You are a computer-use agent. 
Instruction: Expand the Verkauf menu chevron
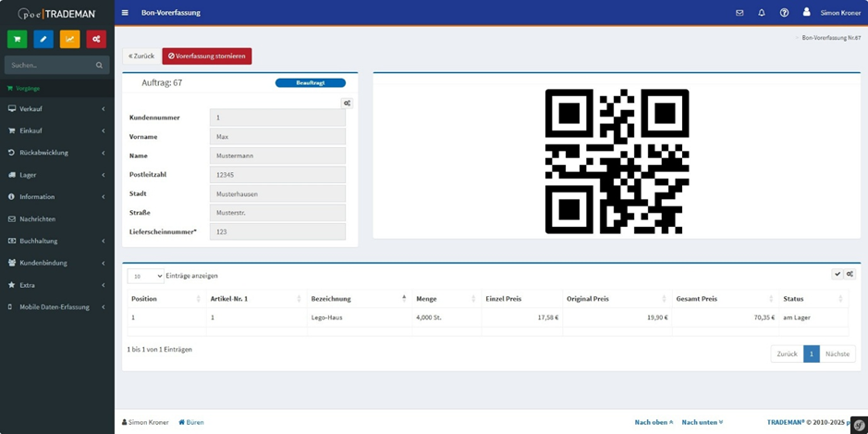(x=104, y=109)
